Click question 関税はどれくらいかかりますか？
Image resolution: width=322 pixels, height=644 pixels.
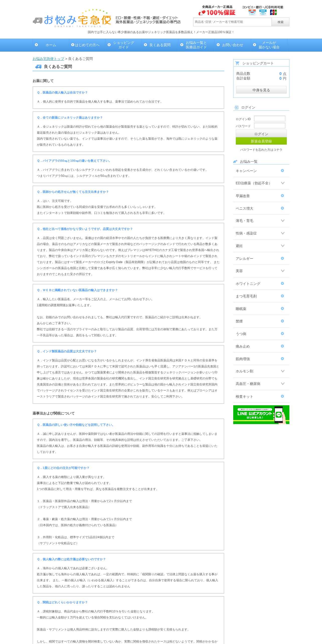click(62, 602)
